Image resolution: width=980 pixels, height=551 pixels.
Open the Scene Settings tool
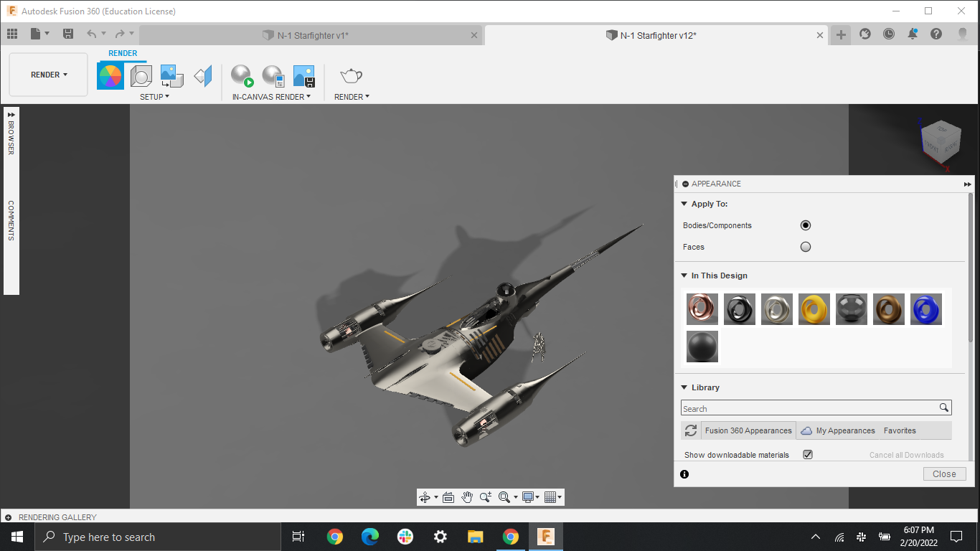click(141, 75)
